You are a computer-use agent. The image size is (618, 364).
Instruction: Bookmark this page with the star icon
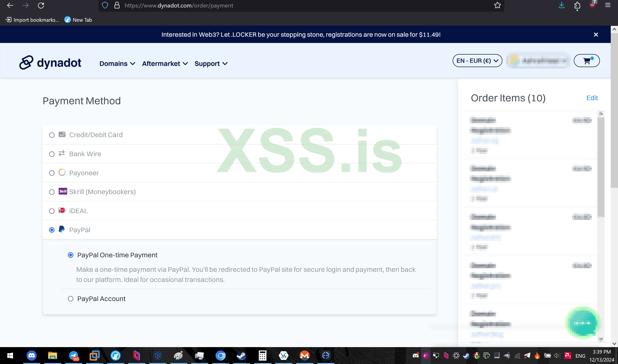click(497, 5)
